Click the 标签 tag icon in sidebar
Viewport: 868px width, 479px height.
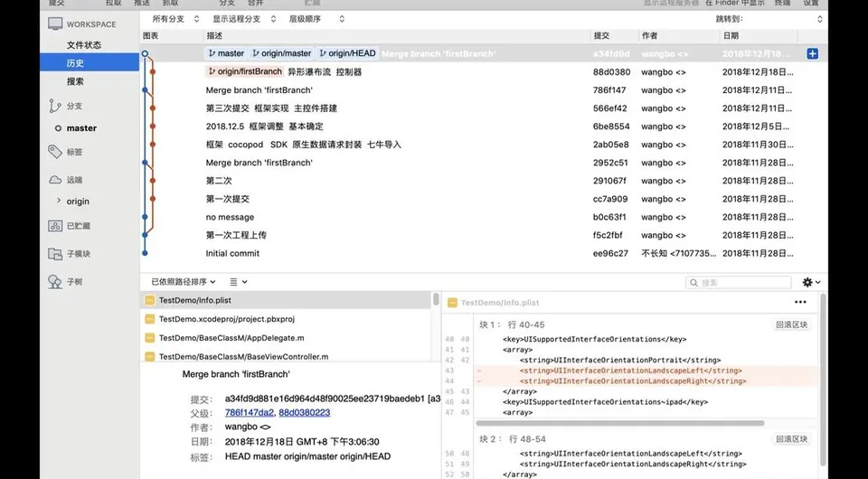tap(55, 152)
